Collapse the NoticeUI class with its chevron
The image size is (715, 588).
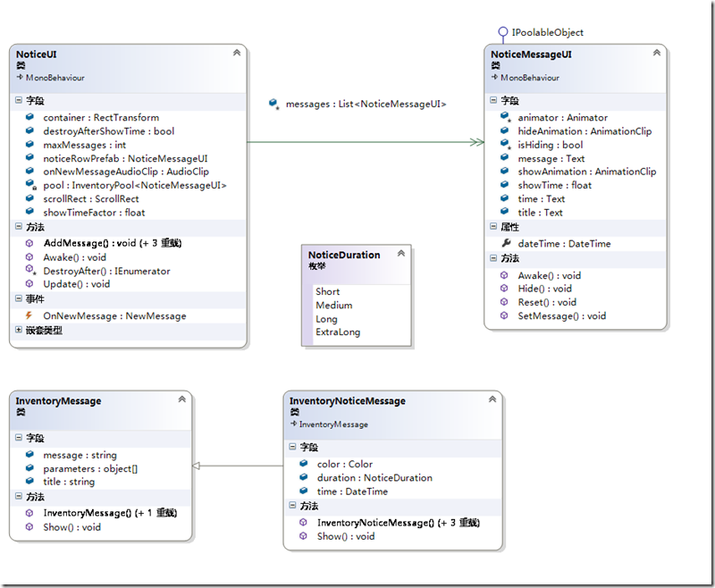pos(236,52)
